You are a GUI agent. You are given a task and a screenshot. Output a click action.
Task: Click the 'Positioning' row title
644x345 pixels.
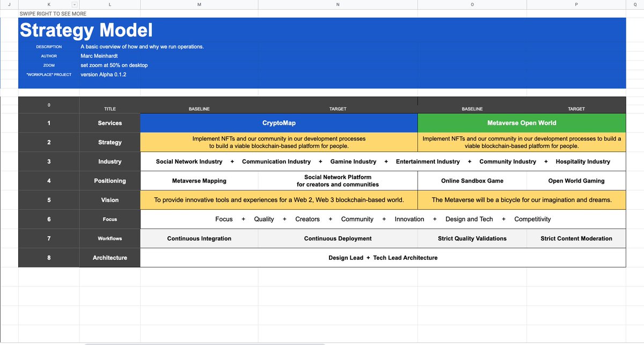pyautogui.click(x=110, y=181)
